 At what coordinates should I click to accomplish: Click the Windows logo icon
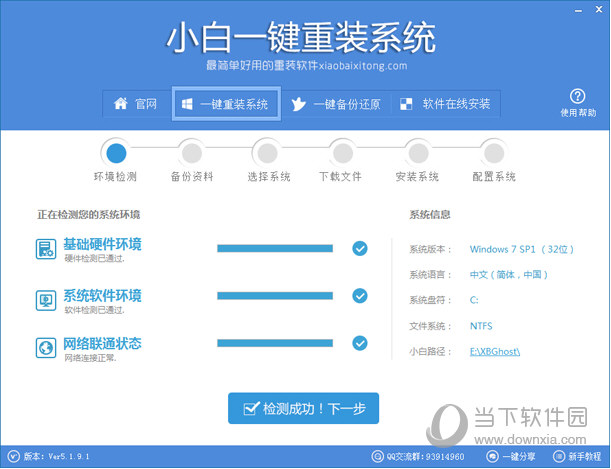[187, 104]
